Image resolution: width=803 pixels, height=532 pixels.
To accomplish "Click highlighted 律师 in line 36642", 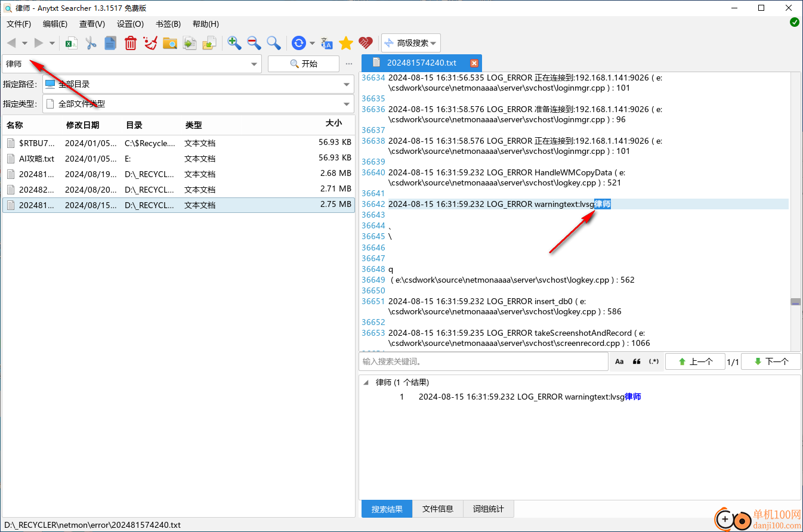I will (x=603, y=204).
